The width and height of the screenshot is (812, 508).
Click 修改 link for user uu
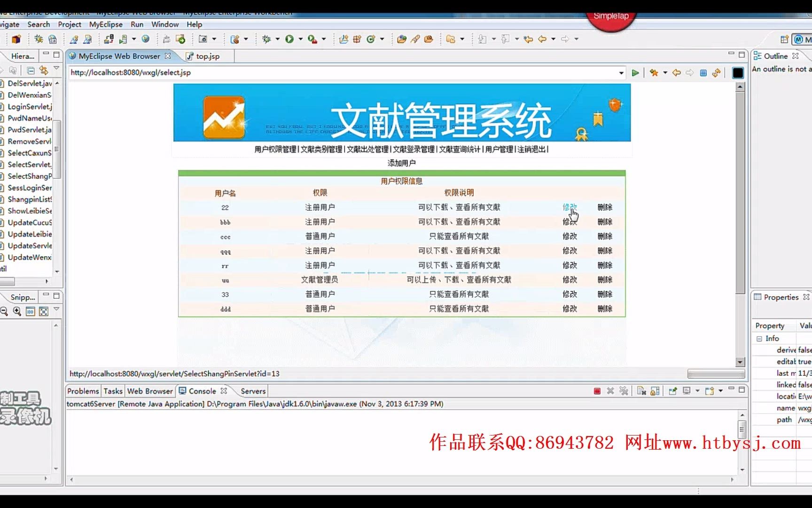[x=569, y=279]
